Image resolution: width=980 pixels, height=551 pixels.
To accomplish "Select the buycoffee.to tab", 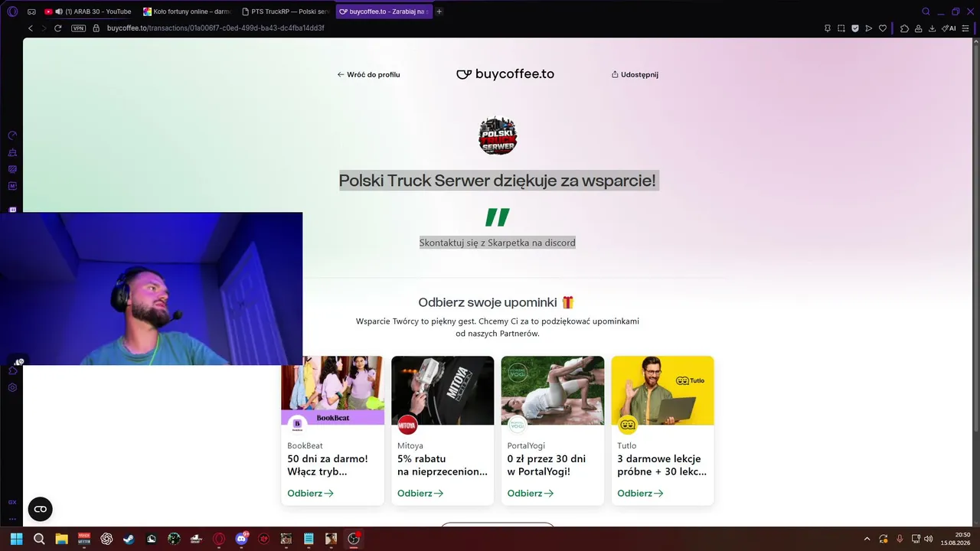I will pos(384,11).
